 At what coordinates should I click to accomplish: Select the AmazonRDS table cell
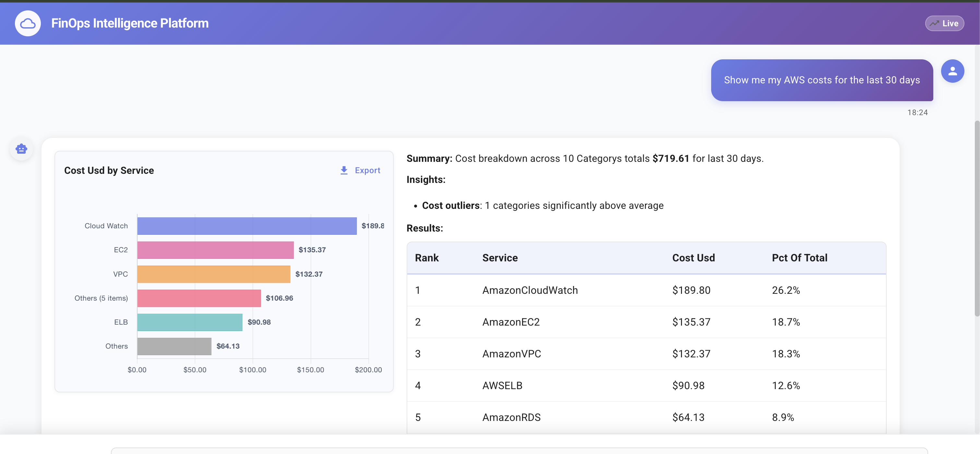tap(511, 417)
